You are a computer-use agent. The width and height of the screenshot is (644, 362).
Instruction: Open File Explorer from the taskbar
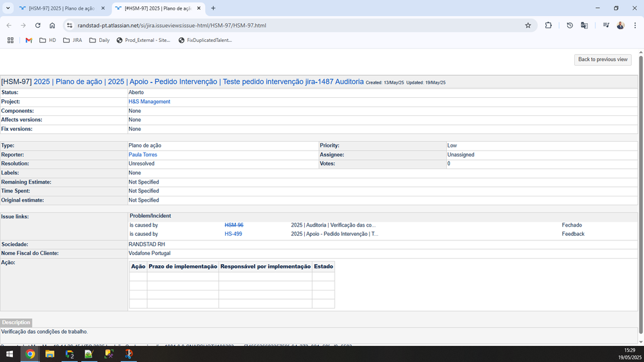tap(50, 354)
